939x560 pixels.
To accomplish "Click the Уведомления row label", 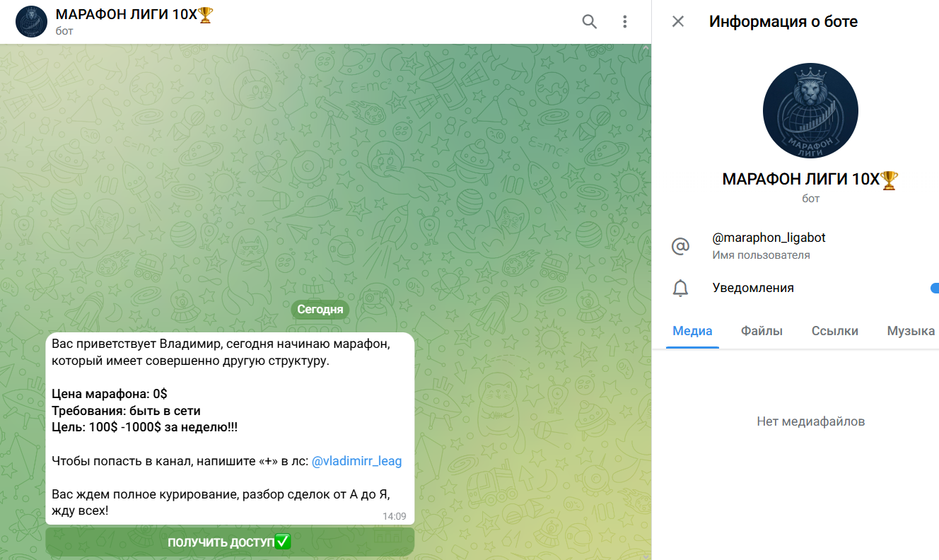I will click(x=752, y=288).
